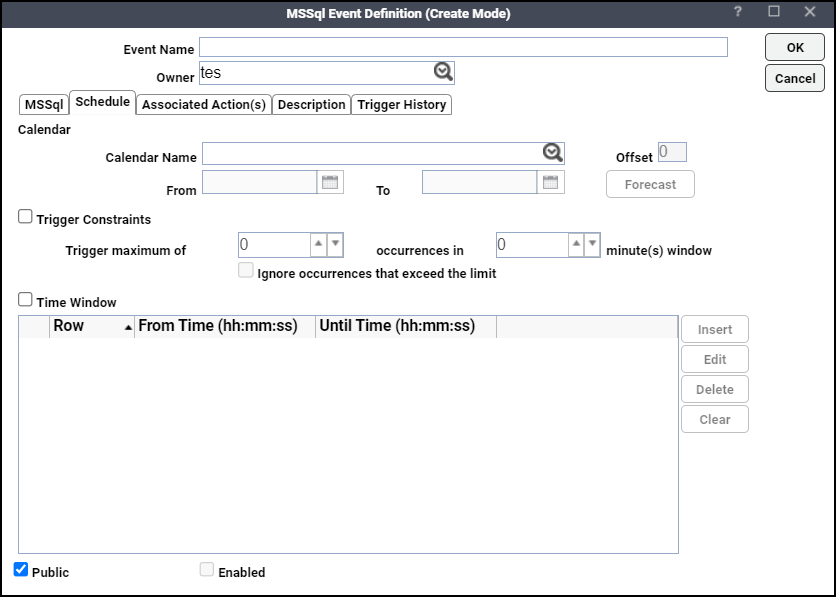Viewport: 836px width, 597px height.
Task: Sort the table by Row column
Action: pos(92,327)
